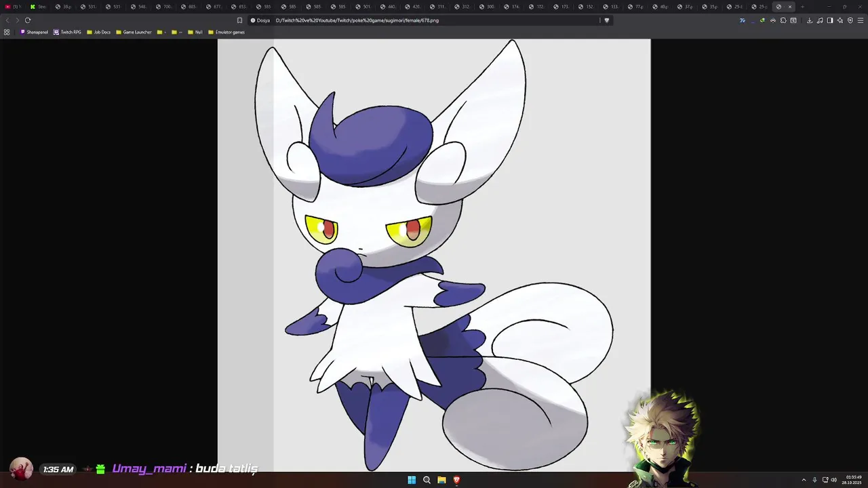Close the currently active tab
The width and height of the screenshot is (868, 488).
tap(789, 7)
